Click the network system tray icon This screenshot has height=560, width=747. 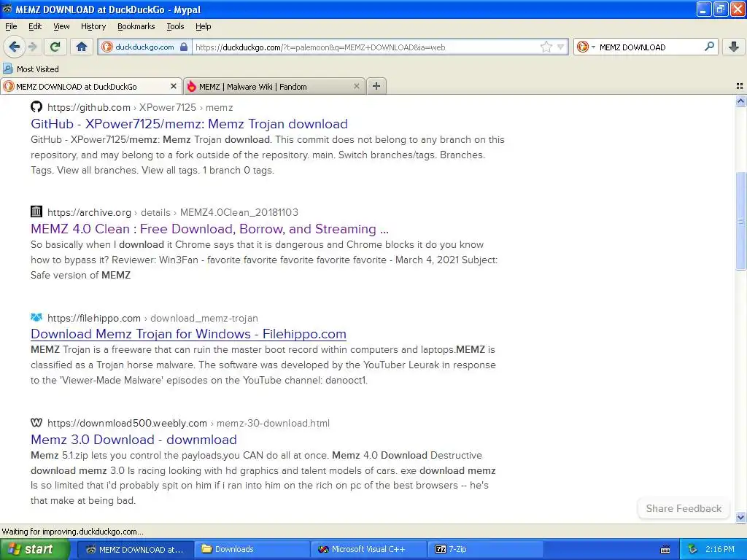[x=693, y=549]
